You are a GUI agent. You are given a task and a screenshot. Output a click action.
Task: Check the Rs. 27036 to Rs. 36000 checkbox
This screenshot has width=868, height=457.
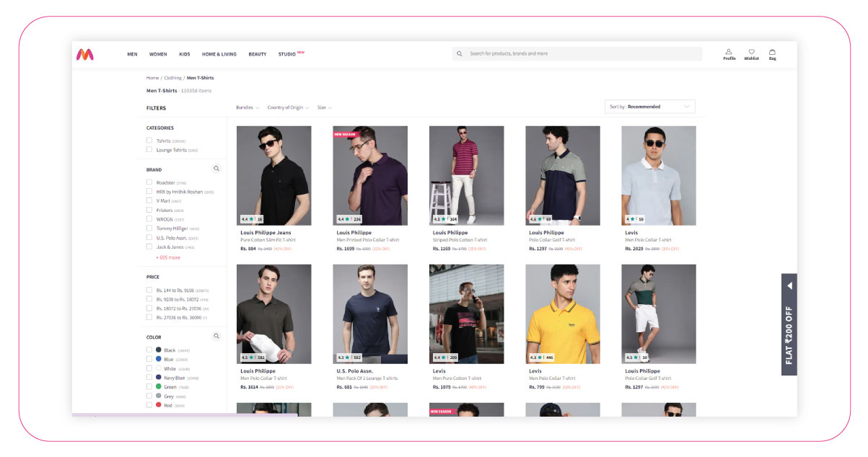click(x=149, y=317)
